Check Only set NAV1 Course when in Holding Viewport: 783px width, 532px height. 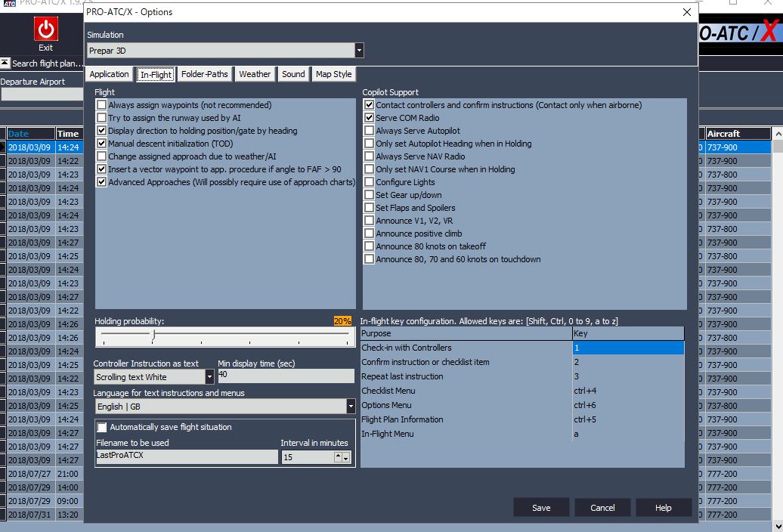tap(369, 169)
